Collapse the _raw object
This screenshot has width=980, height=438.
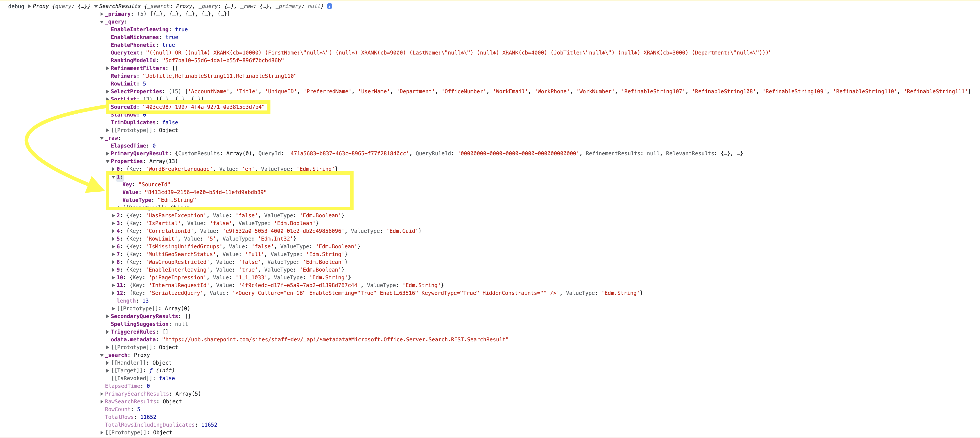point(102,138)
